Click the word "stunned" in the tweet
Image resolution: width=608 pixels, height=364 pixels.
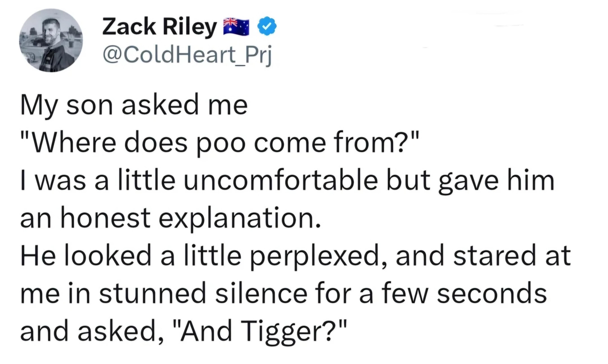tap(152, 293)
